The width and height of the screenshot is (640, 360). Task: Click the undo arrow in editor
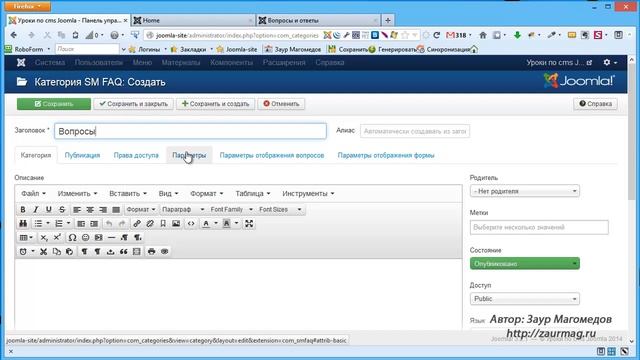pyautogui.click(x=109, y=223)
